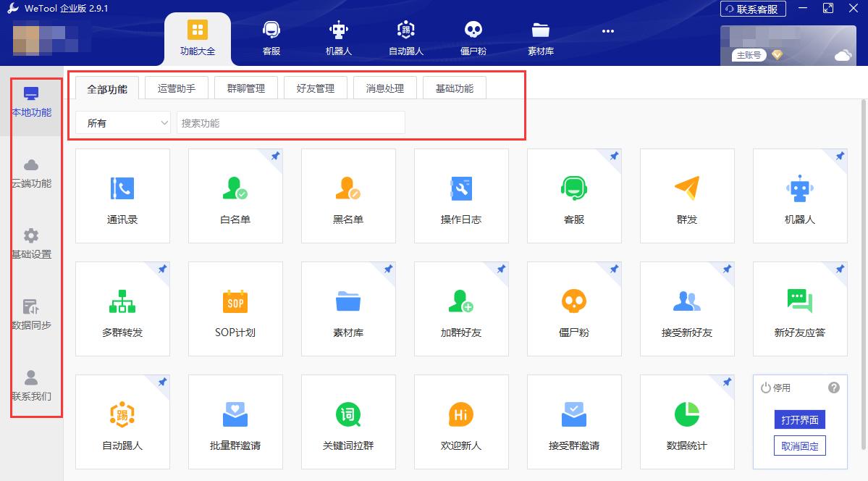
Task: Open the 素材库 material library from top bar
Action: (x=540, y=36)
